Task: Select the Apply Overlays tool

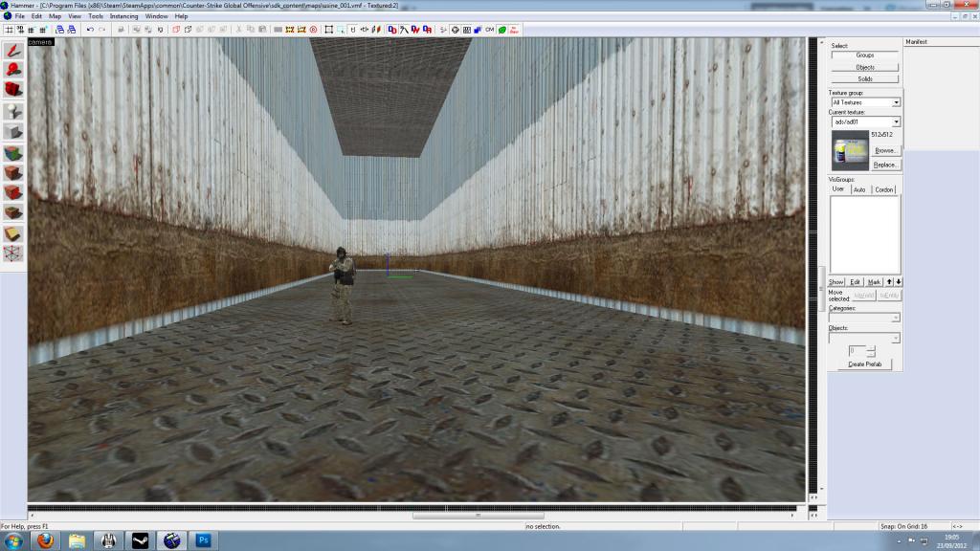Action: tap(13, 212)
